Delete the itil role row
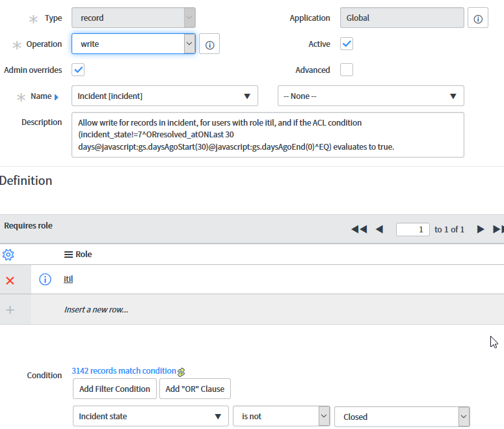This screenshot has height=429, width=504. tap(10, 281)
